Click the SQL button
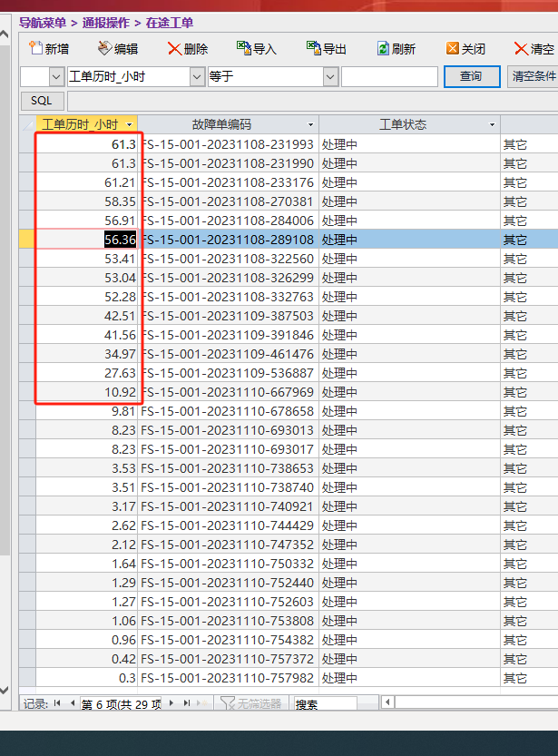The height and width of the screenshot is (756, 558). click(42, 101)
